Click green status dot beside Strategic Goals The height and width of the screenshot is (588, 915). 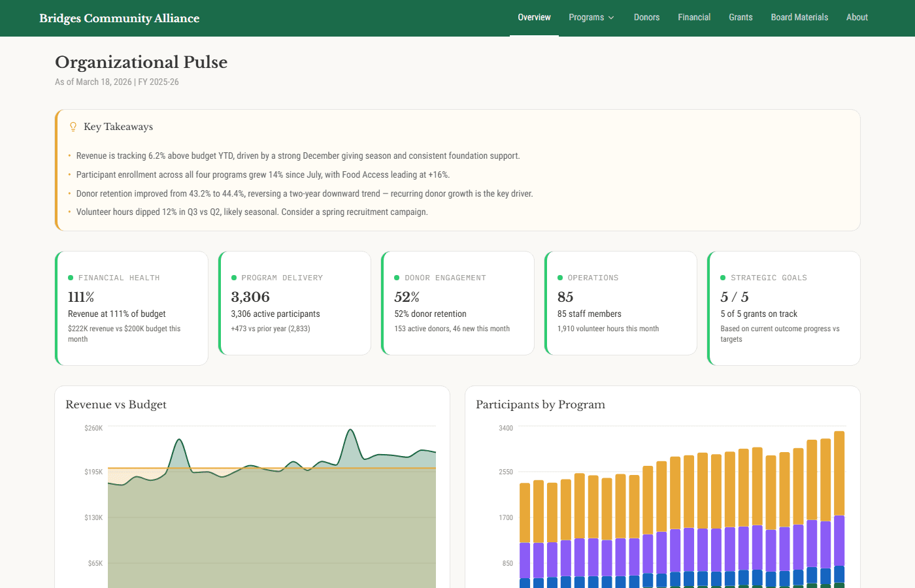723,278
